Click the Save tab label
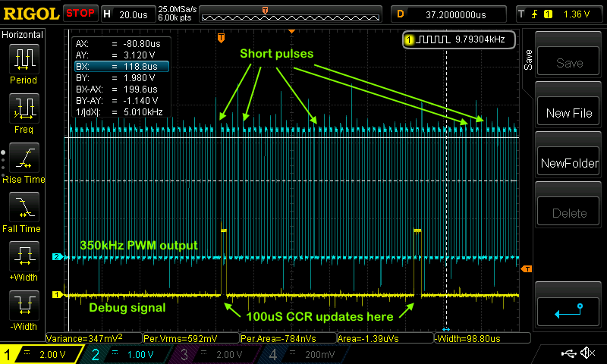This screenshot has height=364, width=607. [528, 60]
